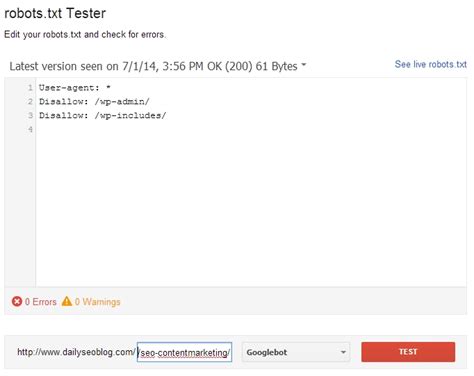
Task: Click the 0 Warnings label
Action: 97,302
